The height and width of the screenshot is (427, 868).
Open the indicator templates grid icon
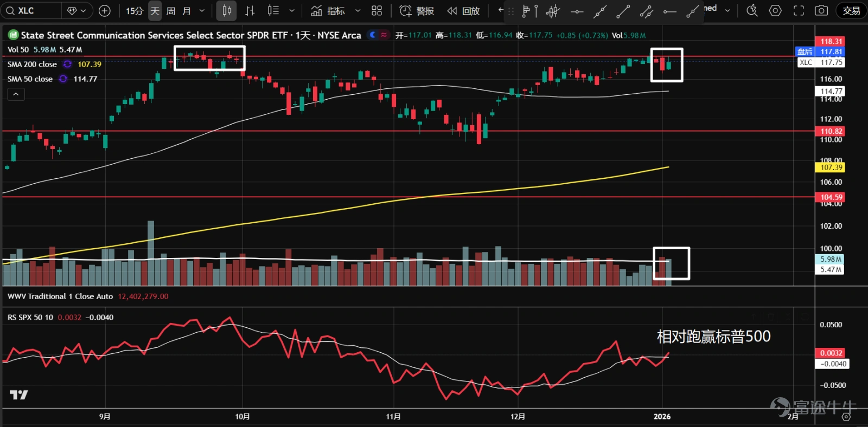377,11
